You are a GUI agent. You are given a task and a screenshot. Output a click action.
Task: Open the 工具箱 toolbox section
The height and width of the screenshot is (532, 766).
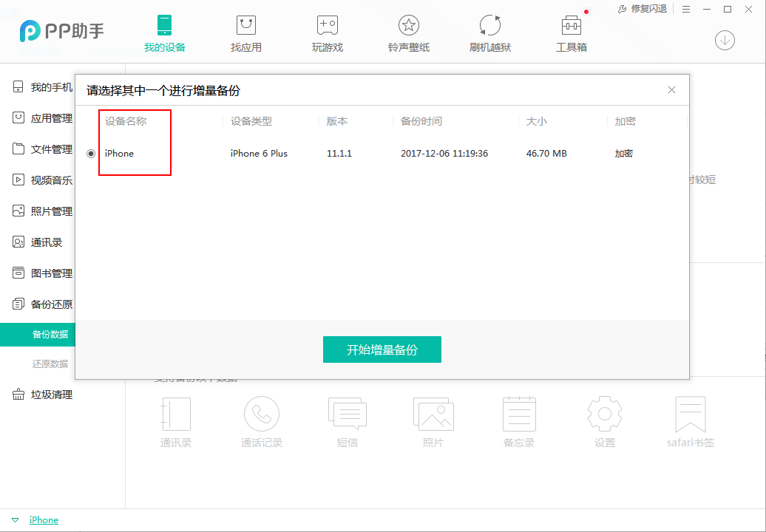571,33
